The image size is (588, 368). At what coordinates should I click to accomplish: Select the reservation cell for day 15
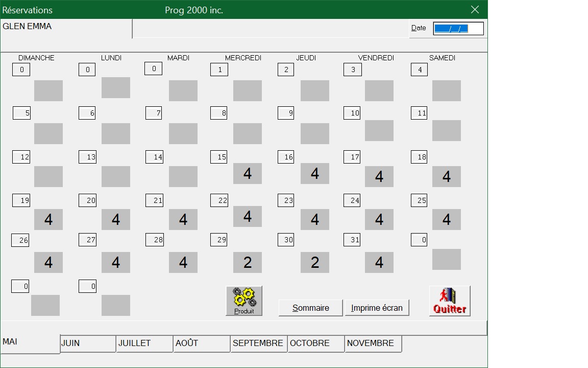coord(248,173)
